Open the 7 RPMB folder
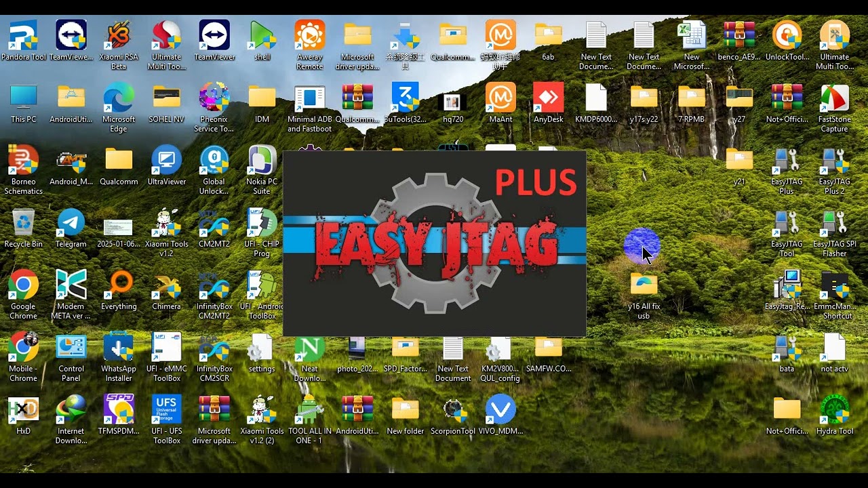Viewport: 868px width, 488px height. (692, 103)
